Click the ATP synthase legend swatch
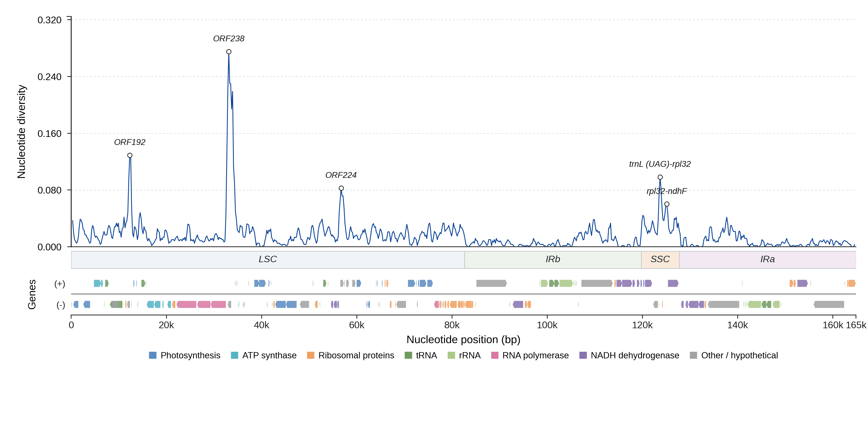 [x=235, y=355]
